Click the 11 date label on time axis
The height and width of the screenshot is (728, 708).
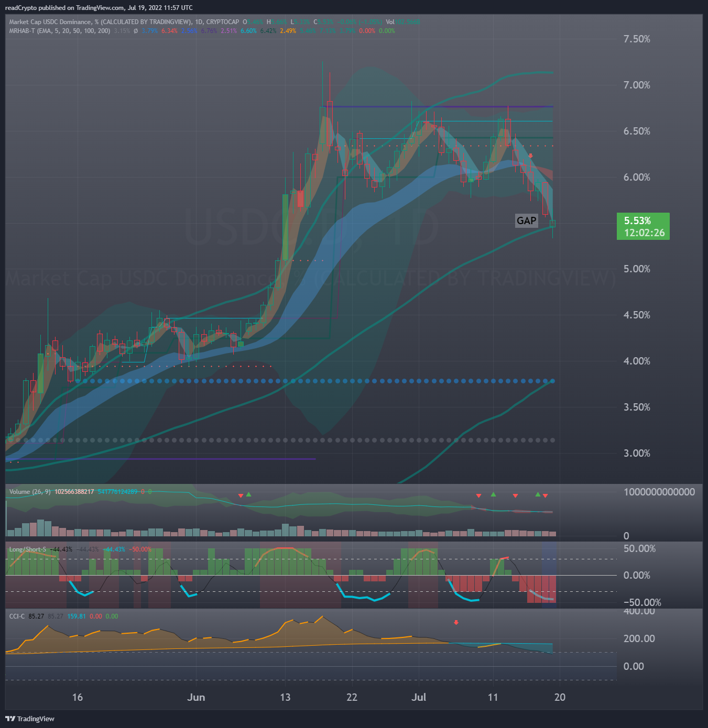click(493, 697)
